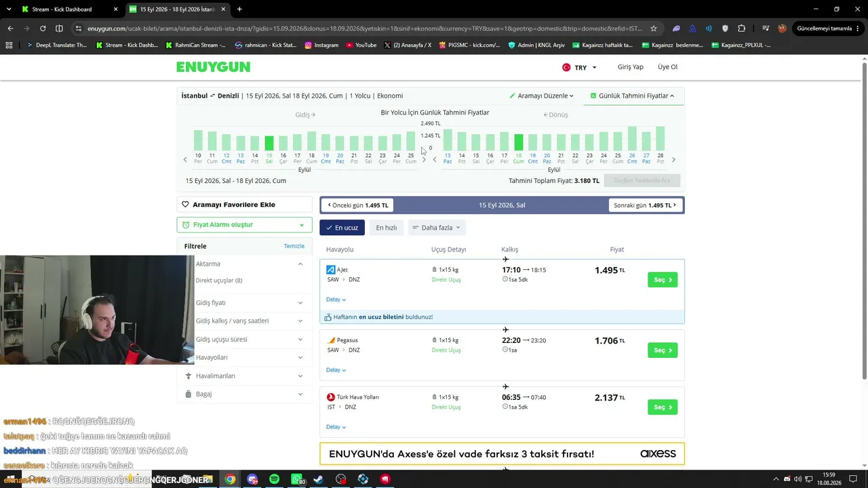Click the Türk Hava Yolları logo
Image resolution: width=868 pixels, height=488 pixels.
pos(331,397)
